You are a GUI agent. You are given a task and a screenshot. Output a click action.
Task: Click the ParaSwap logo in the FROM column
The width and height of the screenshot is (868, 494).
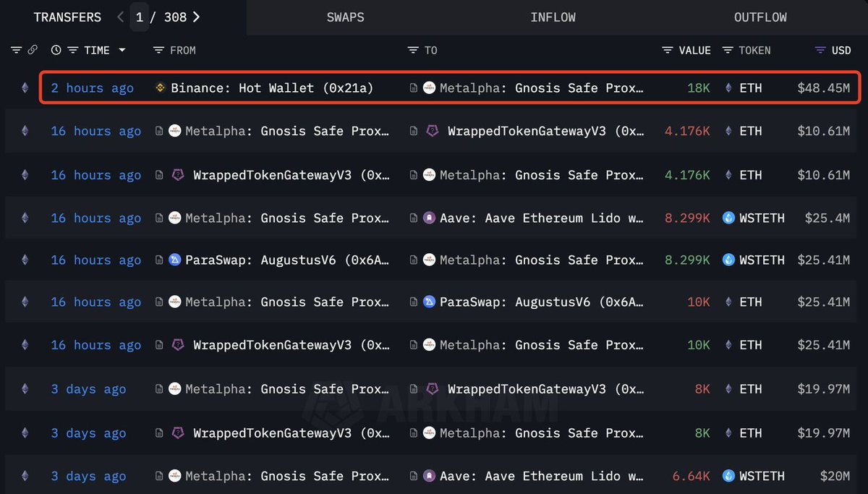click(174, 260)
